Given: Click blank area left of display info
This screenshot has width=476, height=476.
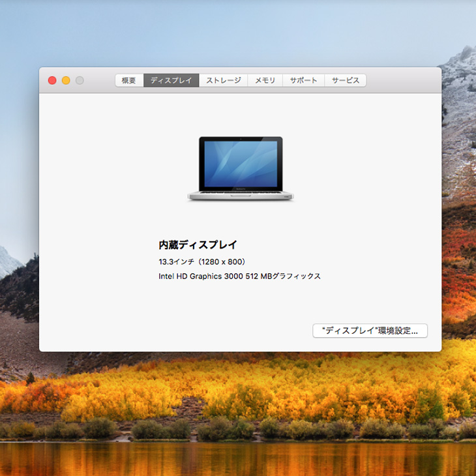Looking at the screenshot, I should click(98, 261).
